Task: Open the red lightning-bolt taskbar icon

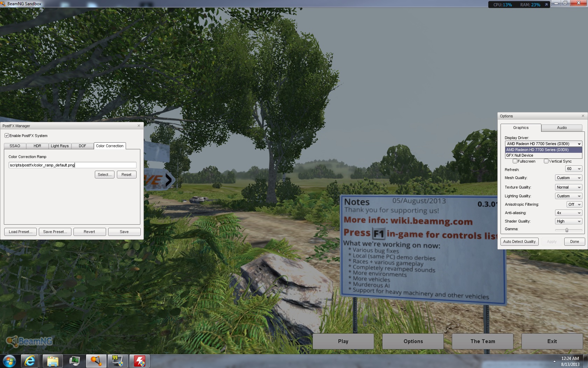Action: [x=140, y=361]
